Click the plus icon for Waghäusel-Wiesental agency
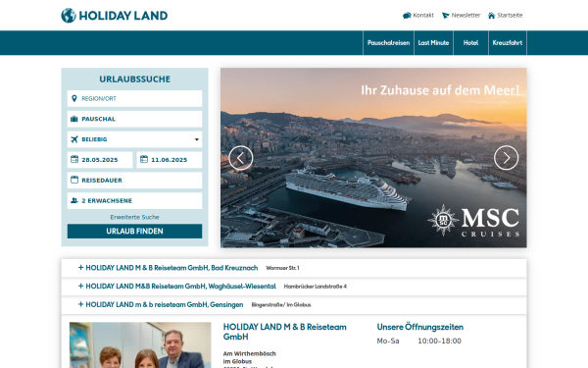Screen dimensions: 588x368 pyautogui.click(x=80, y=286)
